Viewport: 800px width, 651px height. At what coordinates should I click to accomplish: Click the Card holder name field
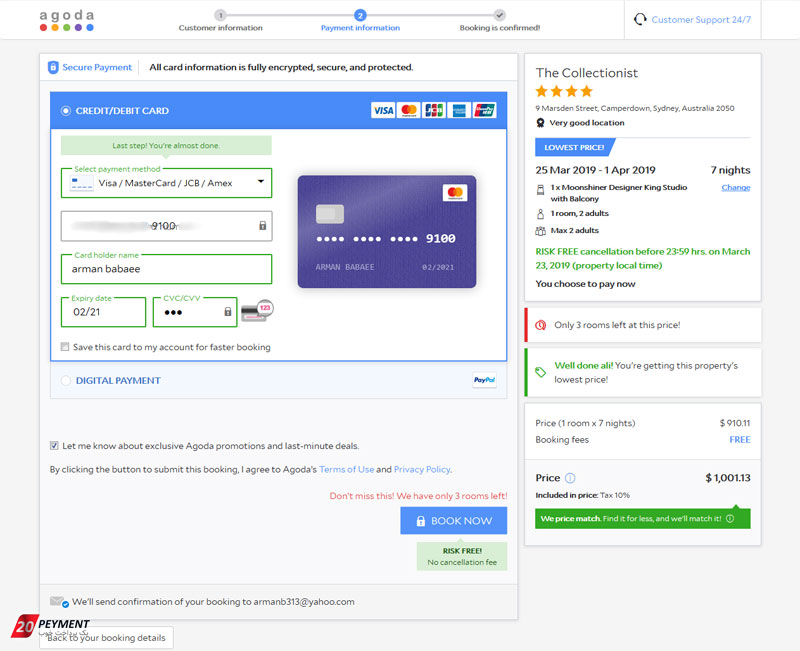pyautogui.click(x=166, y=269)
